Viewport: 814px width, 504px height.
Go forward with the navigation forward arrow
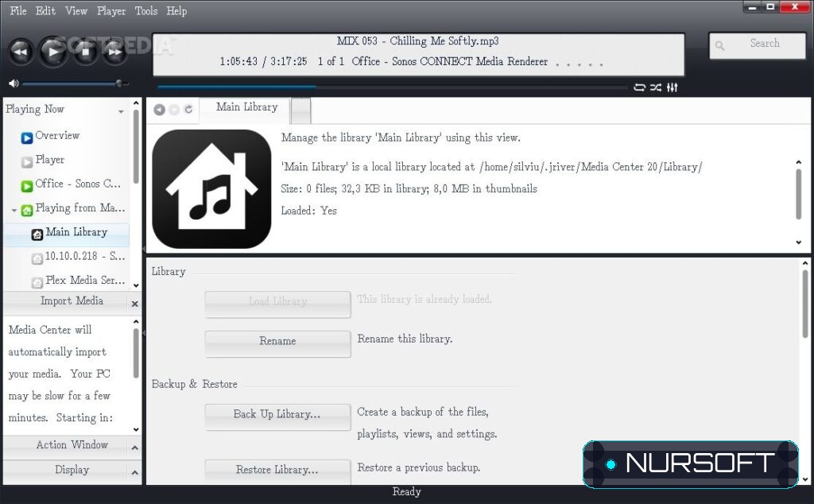tap(174, 110)
